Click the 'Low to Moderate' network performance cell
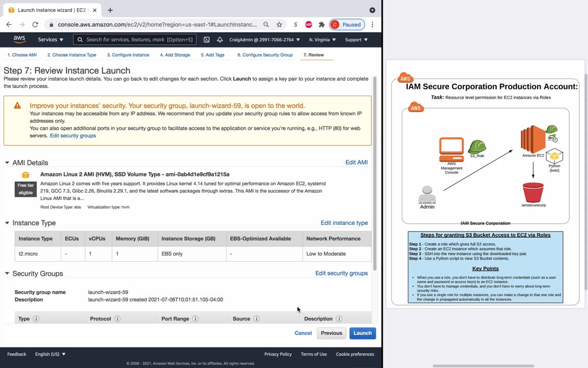The width and height of the screenshot is (588, 368). [x=337, y=254]
